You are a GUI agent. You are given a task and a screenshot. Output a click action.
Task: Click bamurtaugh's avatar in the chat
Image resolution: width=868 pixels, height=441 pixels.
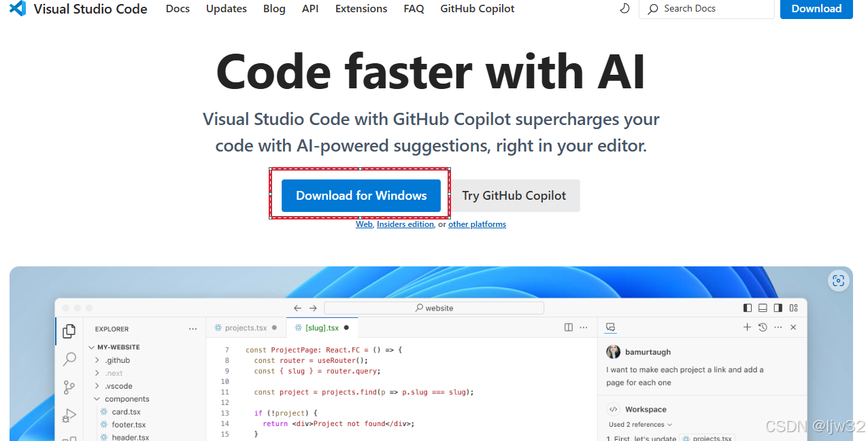pos(614,352)
